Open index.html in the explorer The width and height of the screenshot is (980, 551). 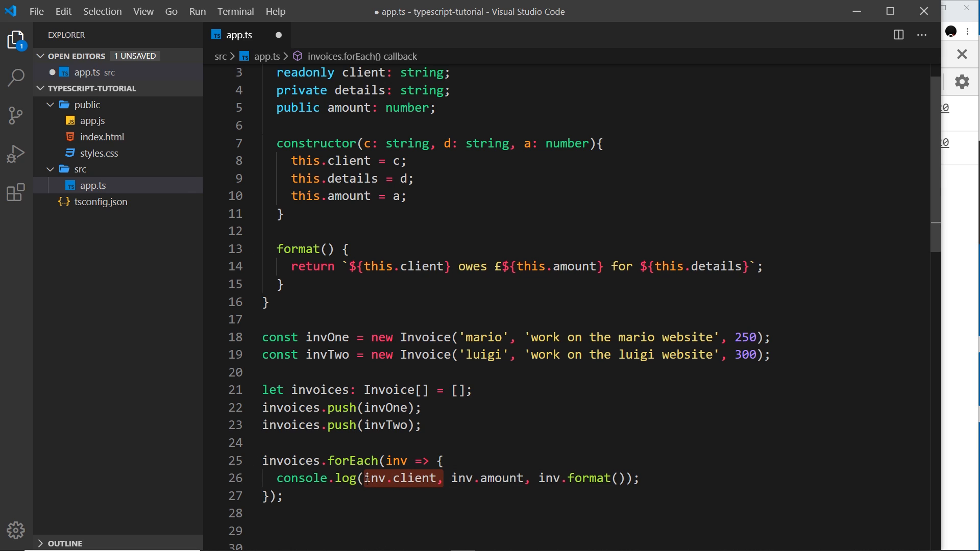click(x=102, y=137)
